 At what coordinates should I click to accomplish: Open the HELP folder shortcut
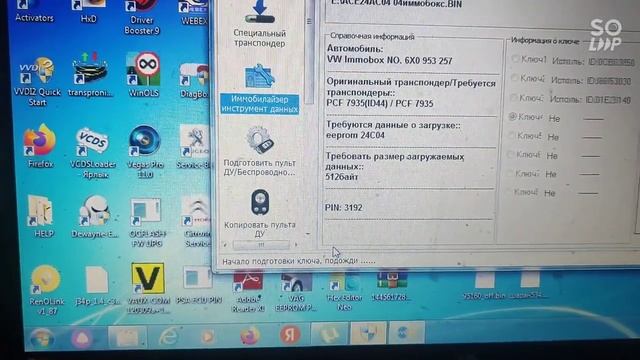[42, 216]
